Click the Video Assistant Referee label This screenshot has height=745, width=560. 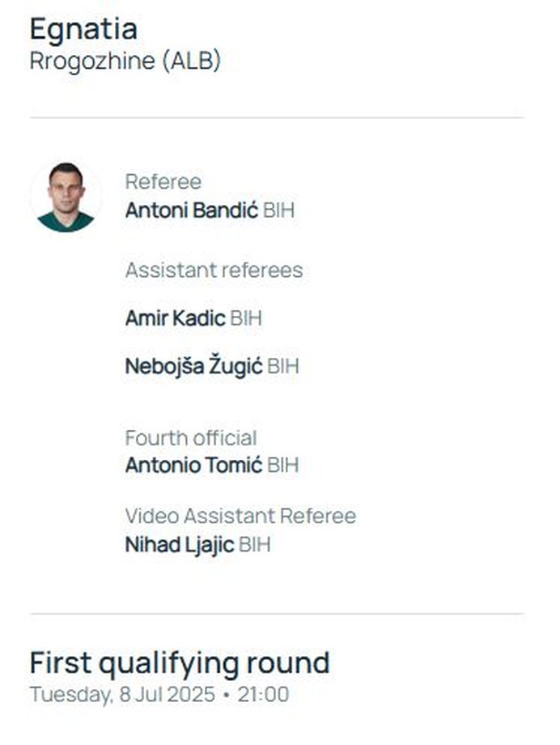point(241,516)
